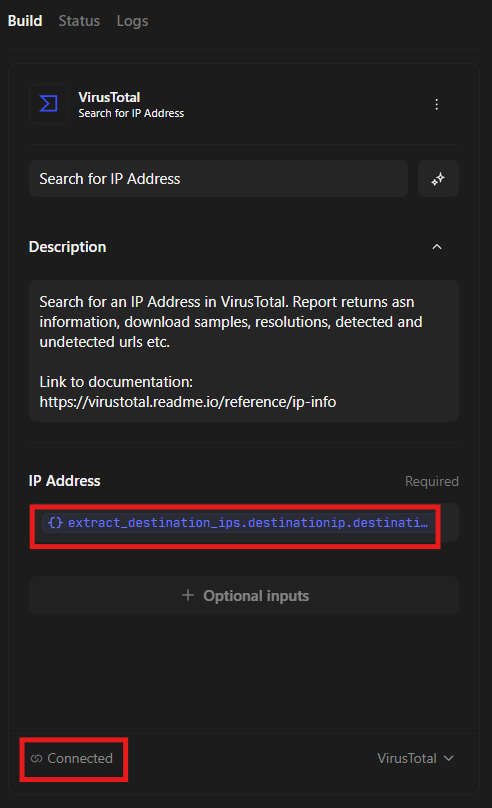Click the chain link icon beside Connected
The image size is (492, 808).
click(x=36, y=758)
